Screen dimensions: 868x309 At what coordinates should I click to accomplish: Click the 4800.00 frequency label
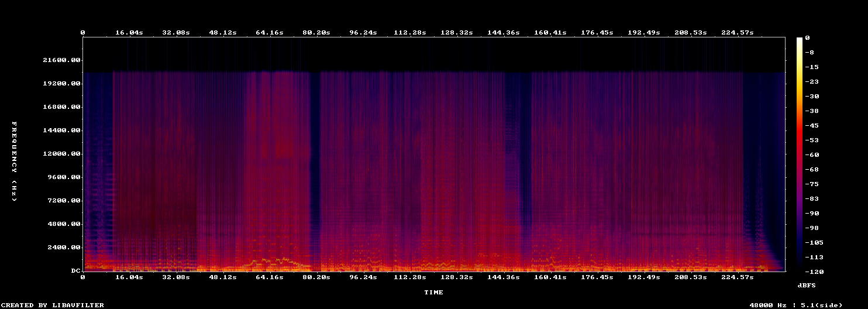point(64,224)
